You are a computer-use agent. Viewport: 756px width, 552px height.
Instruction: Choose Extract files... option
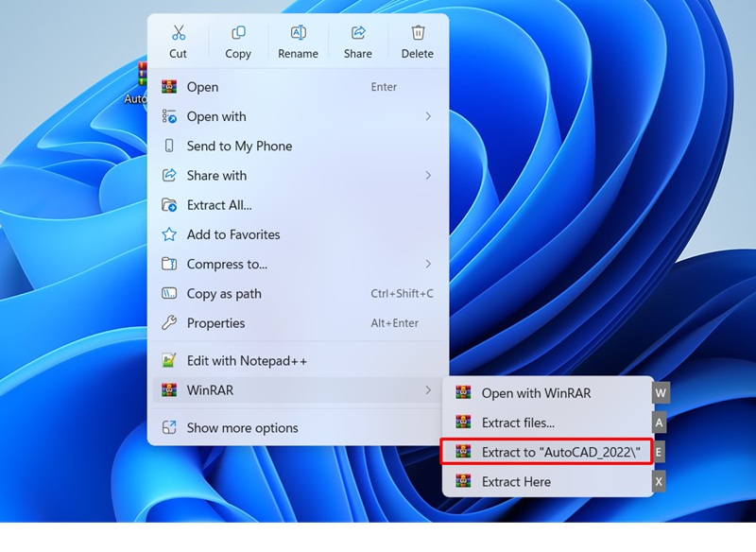point(518,423)
